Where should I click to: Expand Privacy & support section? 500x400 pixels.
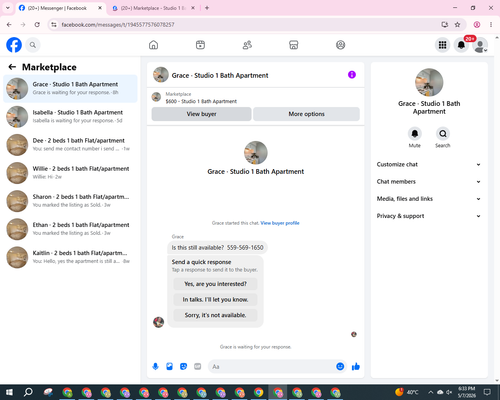429,216
